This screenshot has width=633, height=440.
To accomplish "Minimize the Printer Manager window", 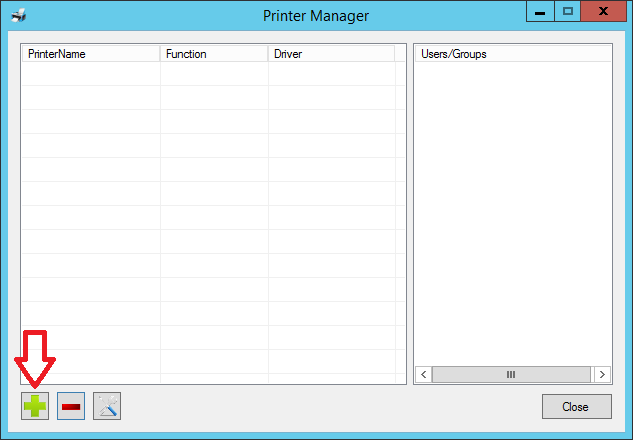I will (x=540, y=11).
